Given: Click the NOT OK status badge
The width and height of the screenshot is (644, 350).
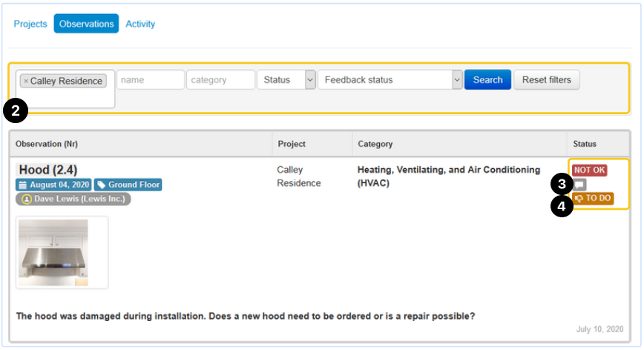Looking at the screenshot, I should (x=589, y=171).
